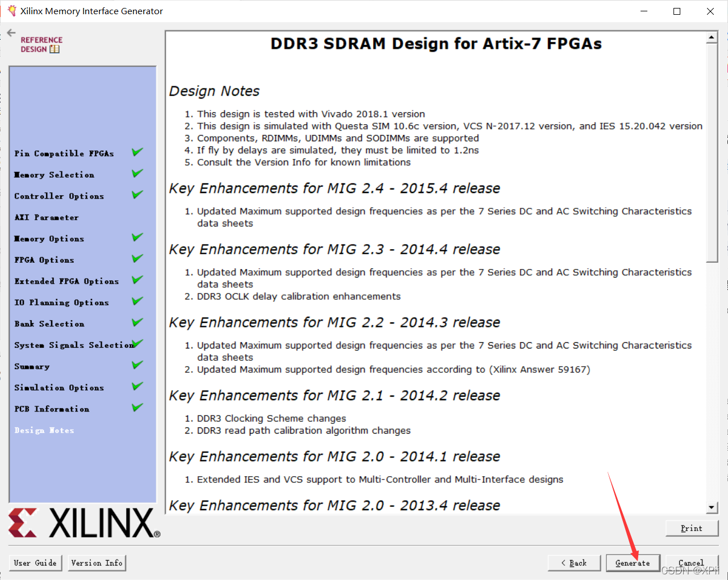The width and height of the screenshot is (728, 580).
Task: Click the Xilinx logo at bottom left
Action: [x=84, y=523]
